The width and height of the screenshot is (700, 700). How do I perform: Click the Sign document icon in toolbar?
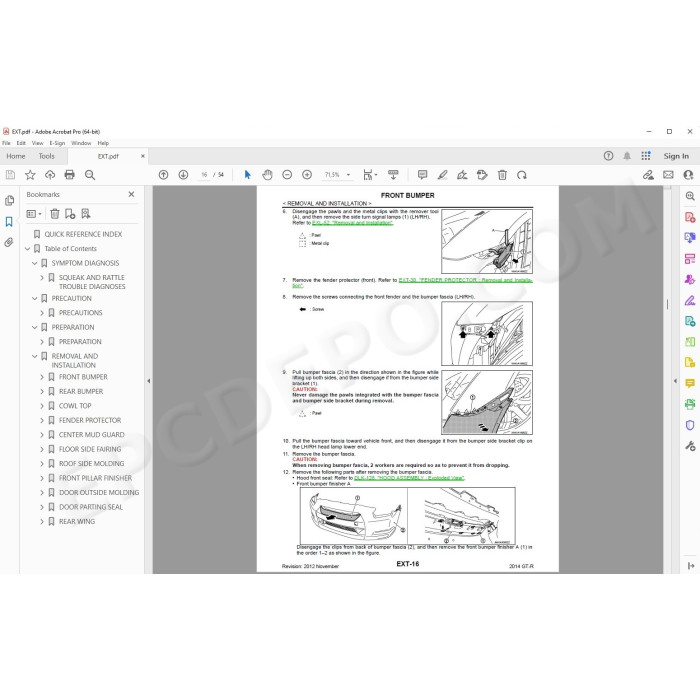pyautogui.click(x=462, y=175)
